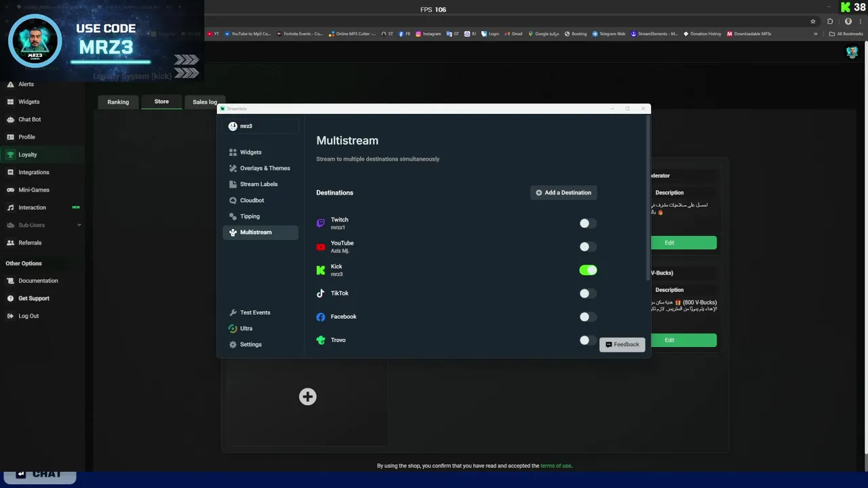Image resolution: width=868 pixels, height=488 pixels.
Task: Open the terms of use link
Action: click(x=555, y=466)
